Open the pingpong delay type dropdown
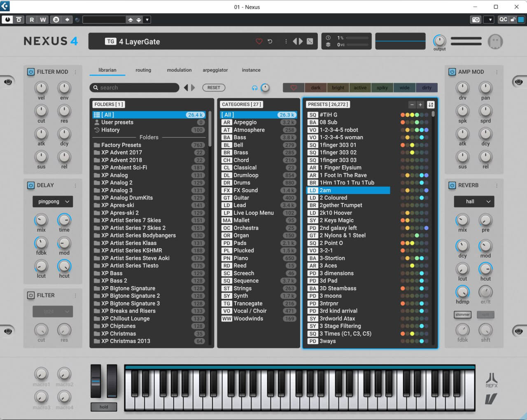The image size is (527, 420). 53,202
